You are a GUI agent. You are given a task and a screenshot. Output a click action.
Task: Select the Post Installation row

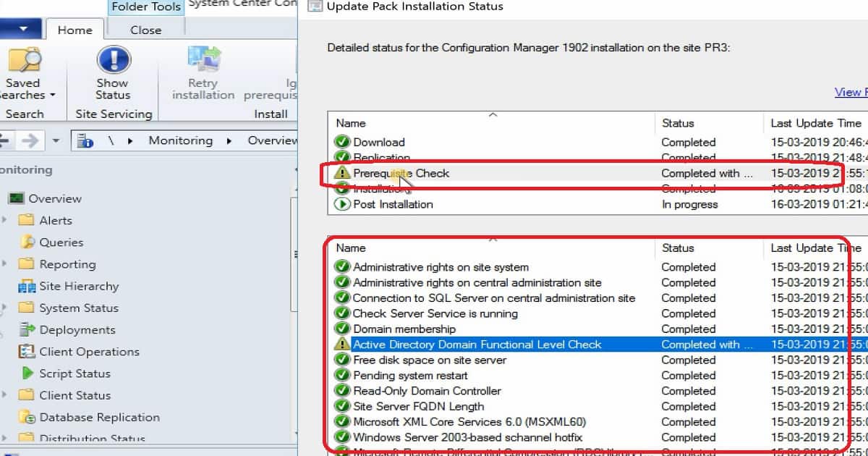coord(598,204)
